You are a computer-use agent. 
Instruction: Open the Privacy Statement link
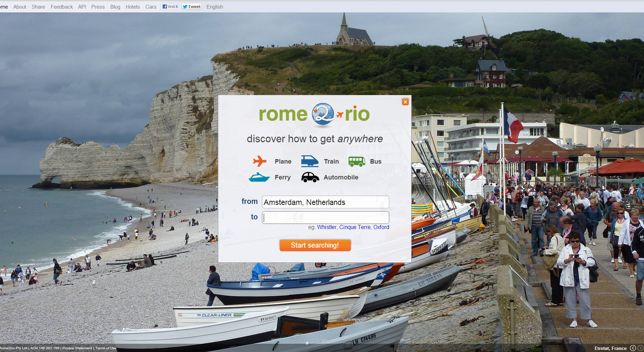tap(77, 348)
